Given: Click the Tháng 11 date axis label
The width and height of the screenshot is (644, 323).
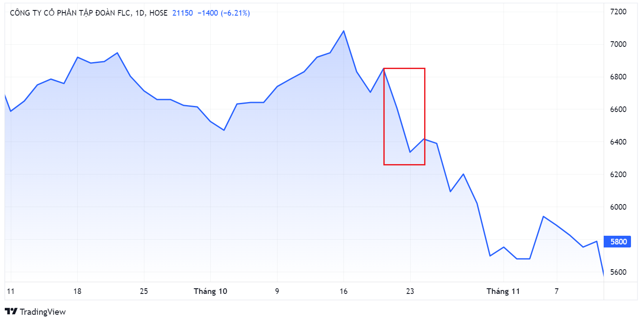Looking at the screenshot, I should (503, 291).
